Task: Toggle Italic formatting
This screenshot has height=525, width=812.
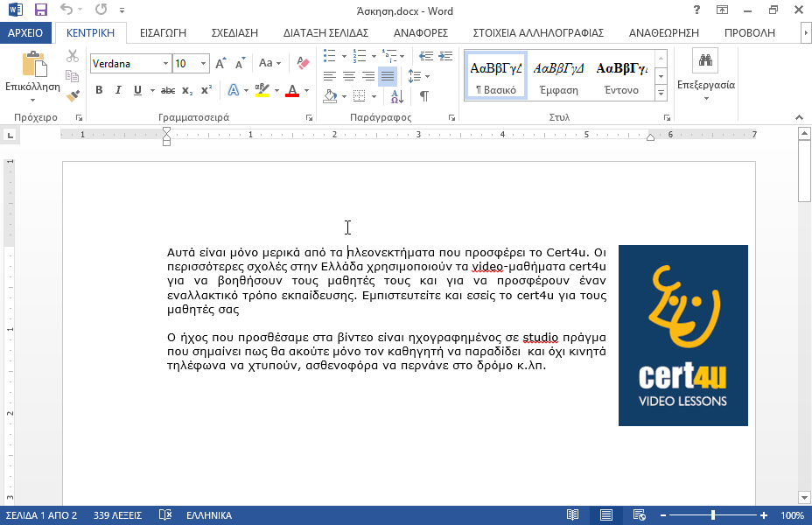Action: (x=118, y=90)
